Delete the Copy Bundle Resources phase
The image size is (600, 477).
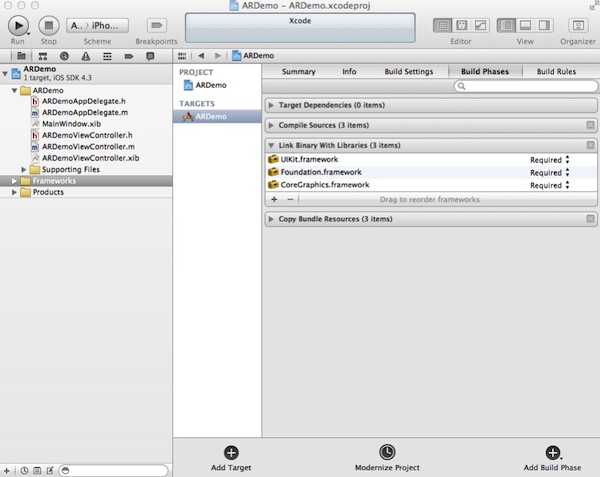coord(590,219)
